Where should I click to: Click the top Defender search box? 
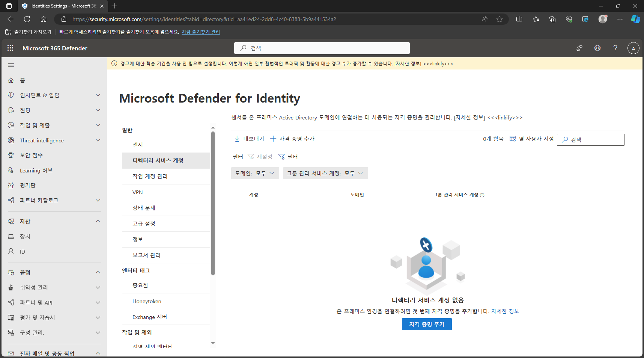322,48
